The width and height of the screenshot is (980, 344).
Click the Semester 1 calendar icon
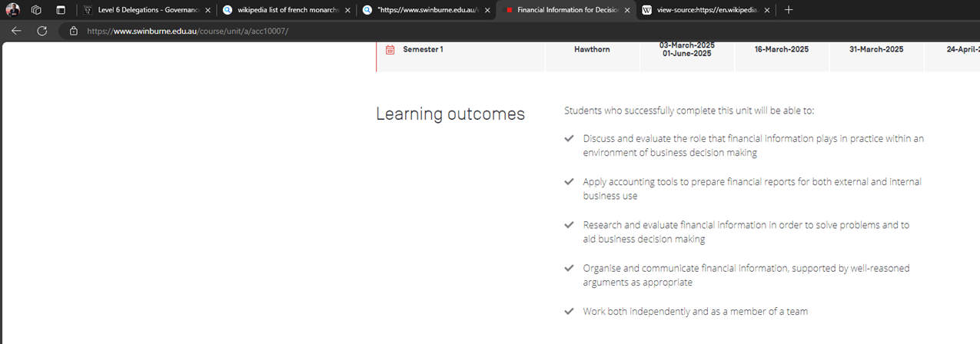(x=390, y=50)
